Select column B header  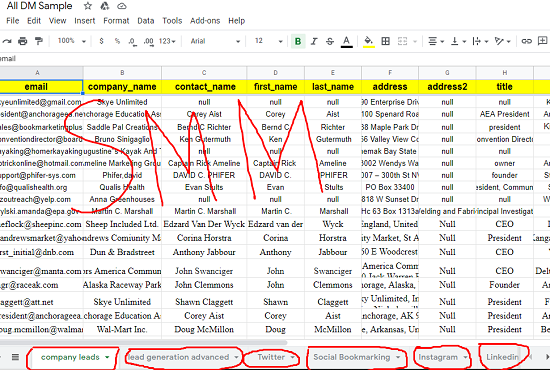tap(122, 73)
